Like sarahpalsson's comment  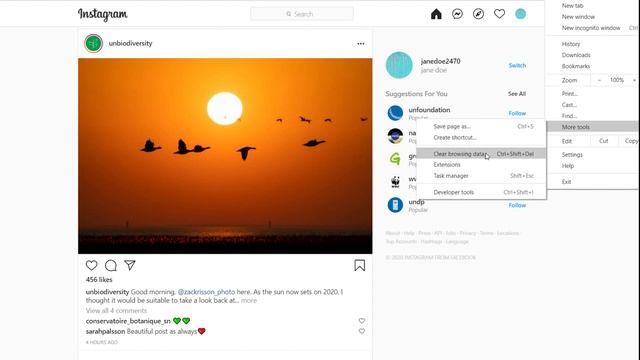tap(362, 331)
